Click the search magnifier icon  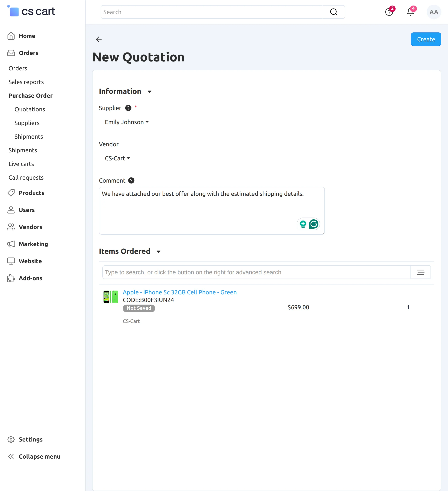tap(334, 12)
